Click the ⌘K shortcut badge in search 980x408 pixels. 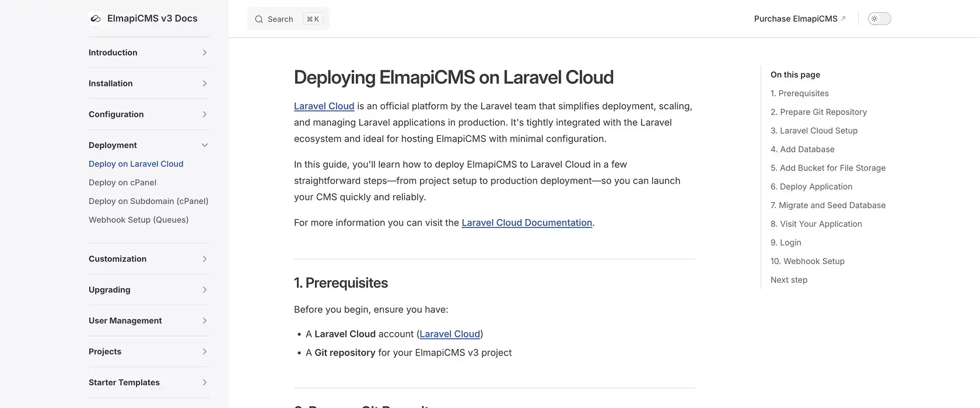(313, 19)
